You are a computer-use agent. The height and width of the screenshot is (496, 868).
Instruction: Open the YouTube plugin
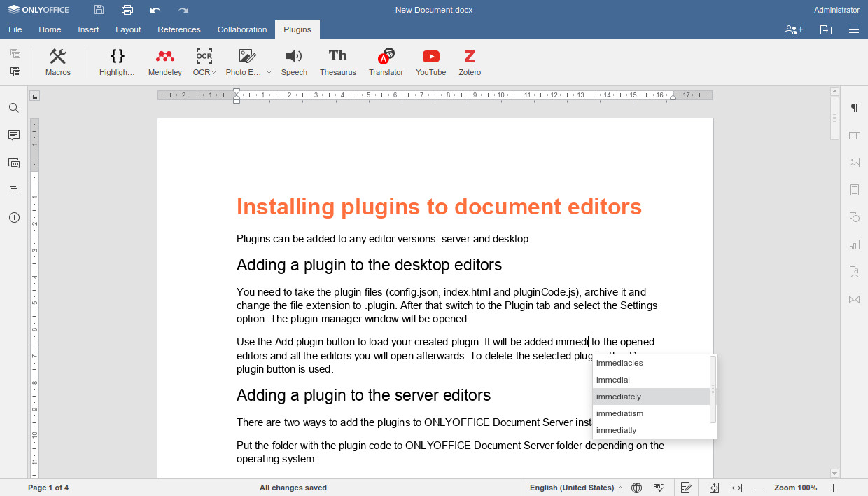tap(431, 62)
